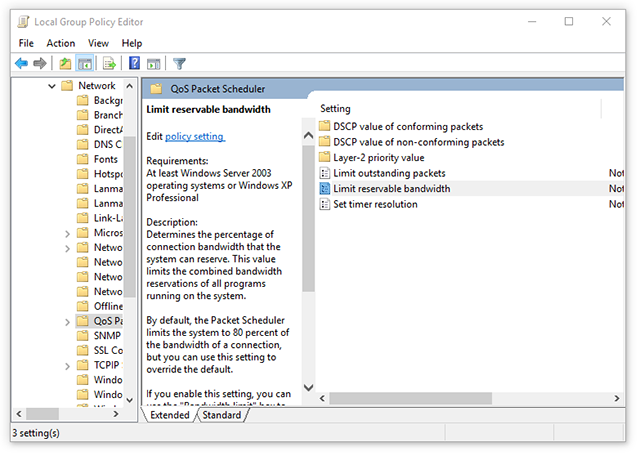The width and height of the screenshot is (640, 456).
Task: Sort by the Setting column header
Action: (x=335, y=108)
